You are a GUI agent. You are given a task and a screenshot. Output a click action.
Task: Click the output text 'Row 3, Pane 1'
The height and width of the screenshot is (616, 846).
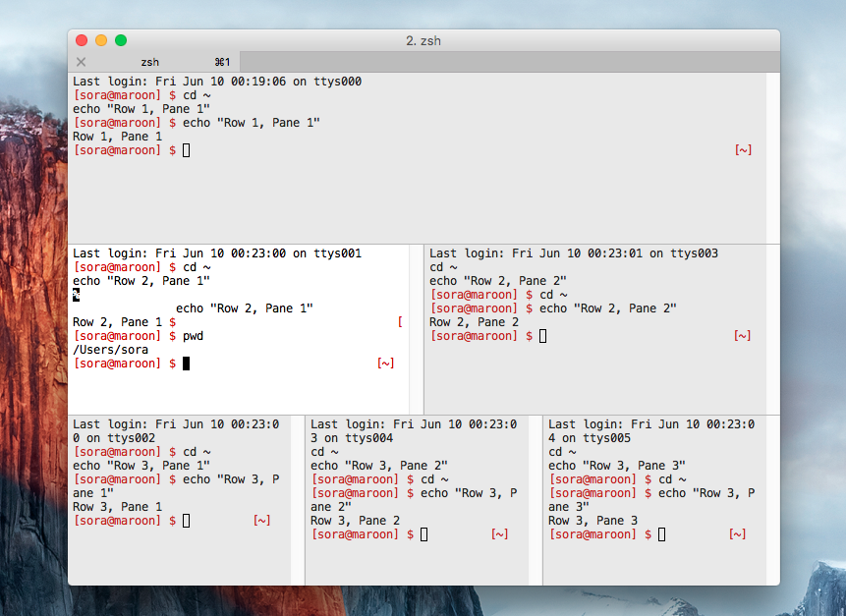117,507
